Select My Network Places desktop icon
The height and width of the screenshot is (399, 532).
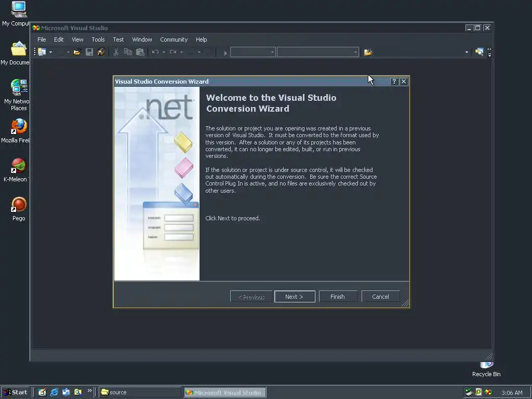pos(17,95)
